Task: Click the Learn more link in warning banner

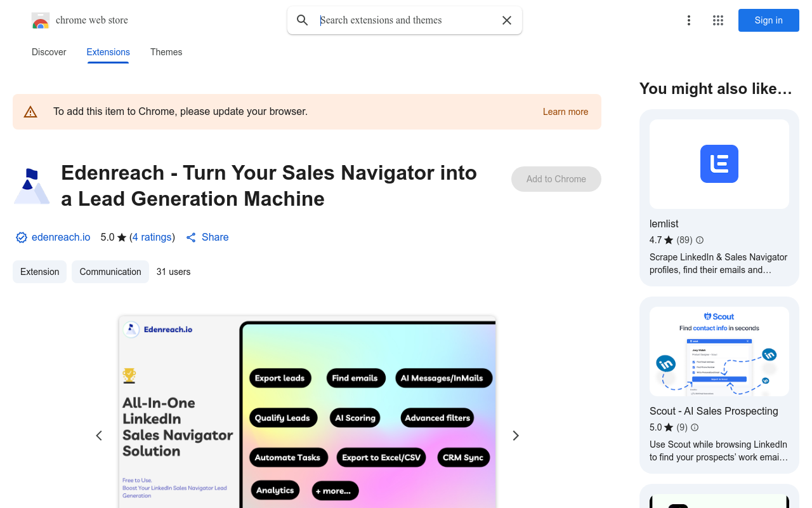Action: [x=565, y=112]
